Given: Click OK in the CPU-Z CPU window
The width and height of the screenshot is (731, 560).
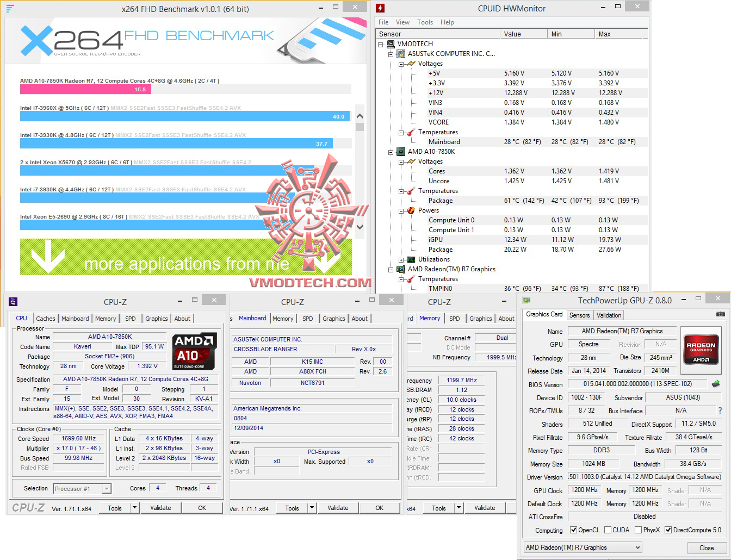Looking at the screenshot, I should pyautogui.click(x=202, y=508).
